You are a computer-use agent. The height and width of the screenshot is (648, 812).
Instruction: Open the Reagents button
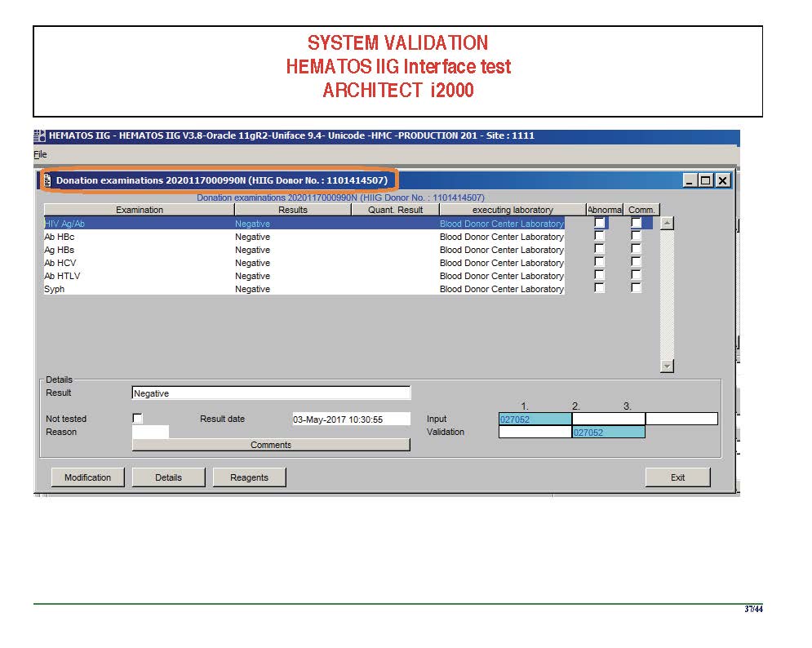point(249,477)
